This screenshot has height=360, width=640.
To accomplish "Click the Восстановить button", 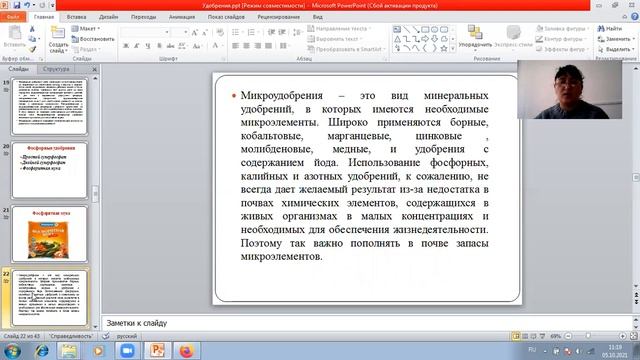I will (93, 39).
